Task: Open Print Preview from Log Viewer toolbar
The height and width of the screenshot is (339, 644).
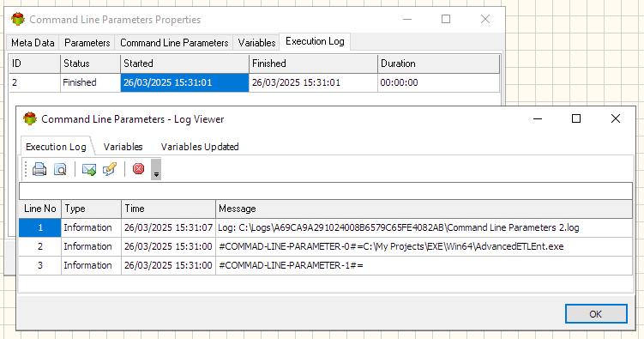Action: pyautogui.click(x=60, y=169)
